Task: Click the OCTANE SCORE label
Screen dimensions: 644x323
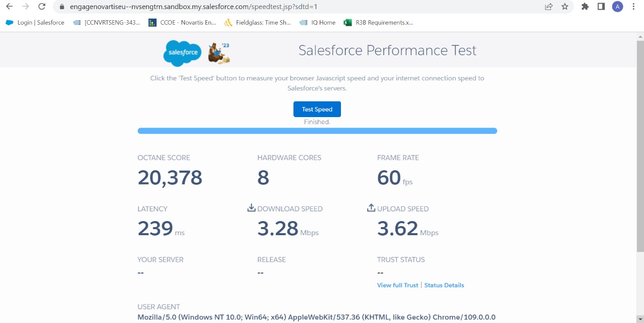Action: (164, 157)
